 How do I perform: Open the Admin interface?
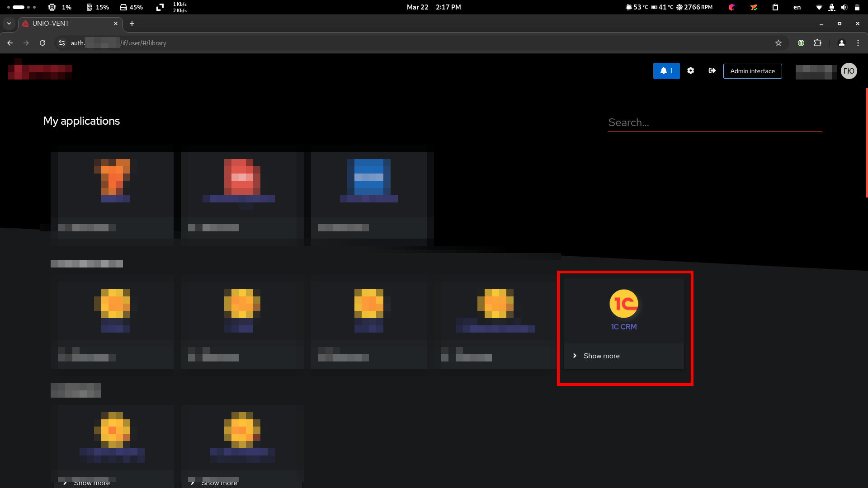tap(752, 71)
